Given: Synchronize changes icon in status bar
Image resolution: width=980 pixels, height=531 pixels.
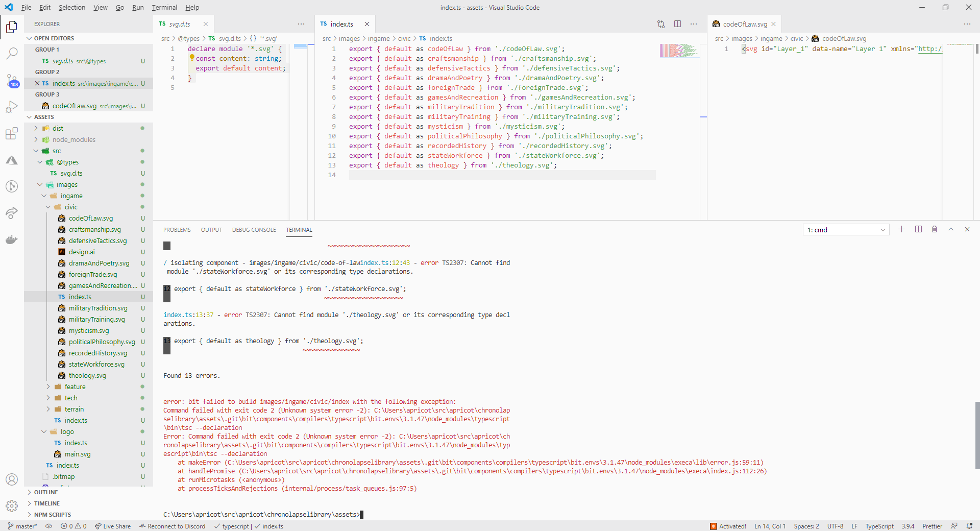Looking at the screenshot, I should coord(48,526).
